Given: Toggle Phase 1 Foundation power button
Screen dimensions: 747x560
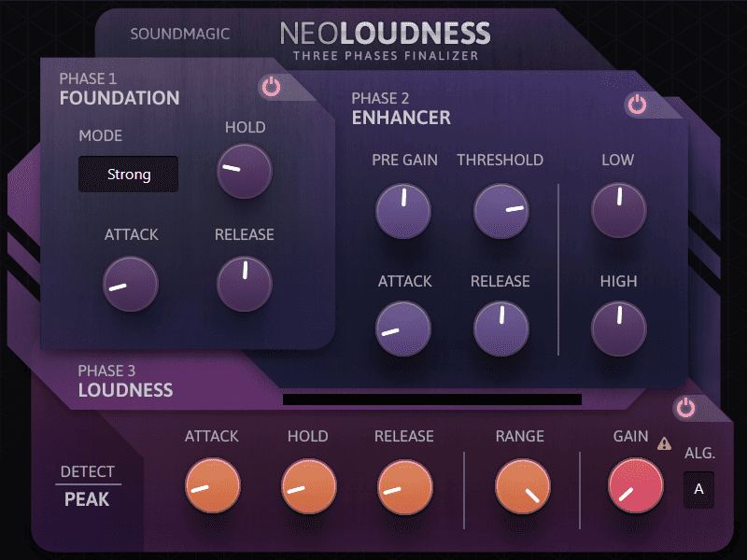Looking at the screenshot, I should click(271, 88).
